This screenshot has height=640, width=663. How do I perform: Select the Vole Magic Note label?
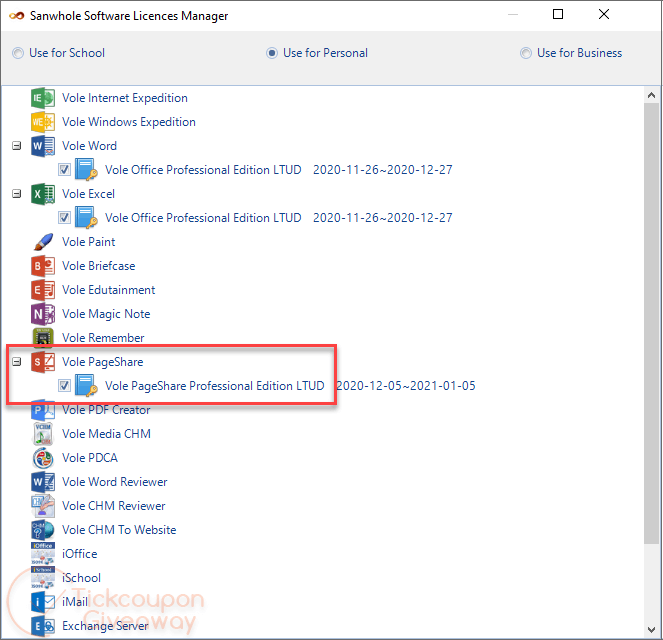106,314
